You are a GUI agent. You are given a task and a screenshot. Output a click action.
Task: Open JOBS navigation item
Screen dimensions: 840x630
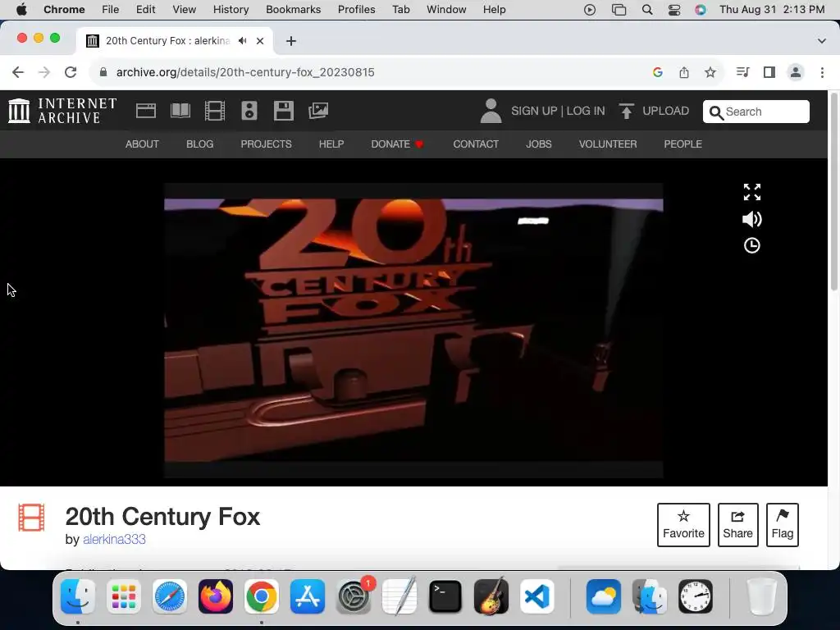538,144
